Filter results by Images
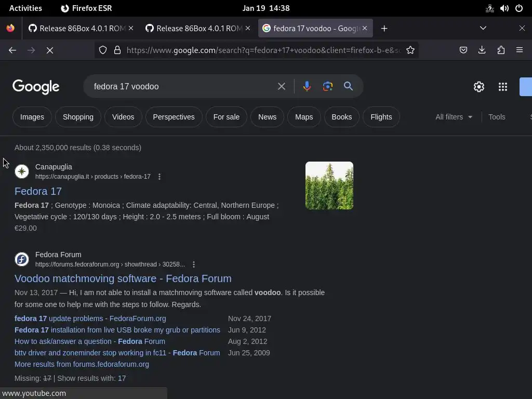 (32, 117)
